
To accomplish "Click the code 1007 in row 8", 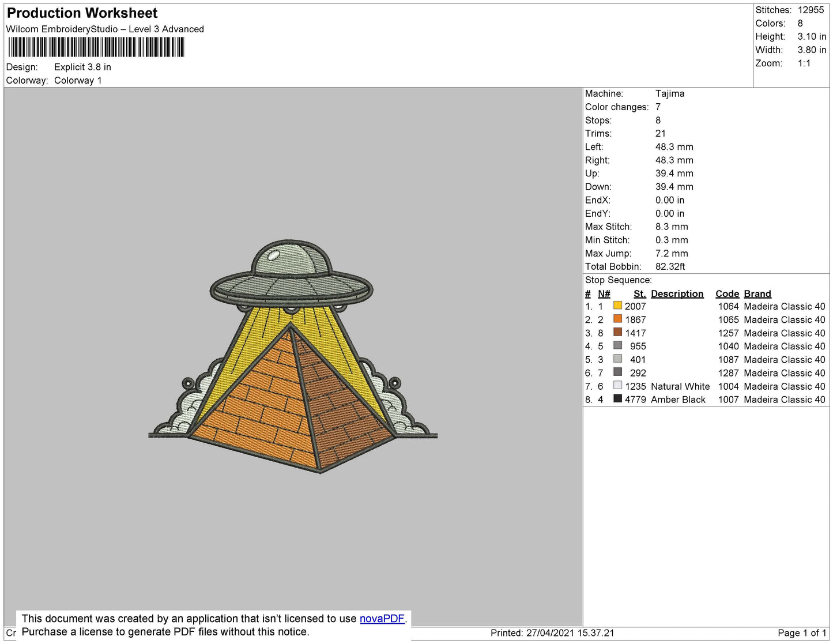I will tap(728, 400).
